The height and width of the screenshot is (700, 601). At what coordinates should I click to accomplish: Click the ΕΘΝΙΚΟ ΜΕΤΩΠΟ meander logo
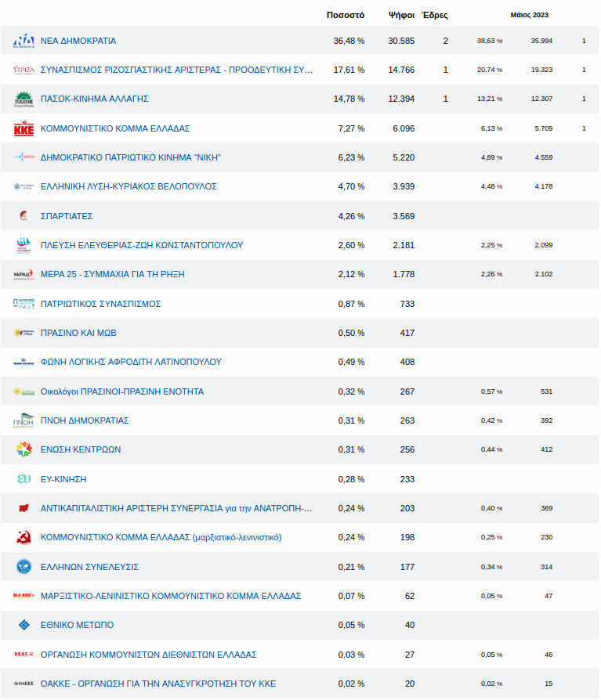coord(24,626)
